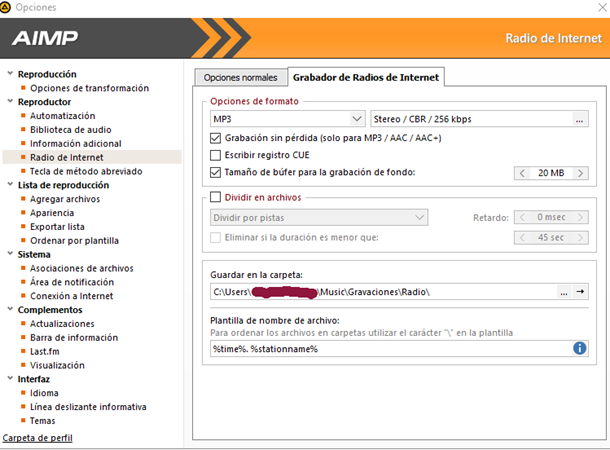Click the blue info icon in the filename template field
This screenshot has height=450, width=610.
579,348
